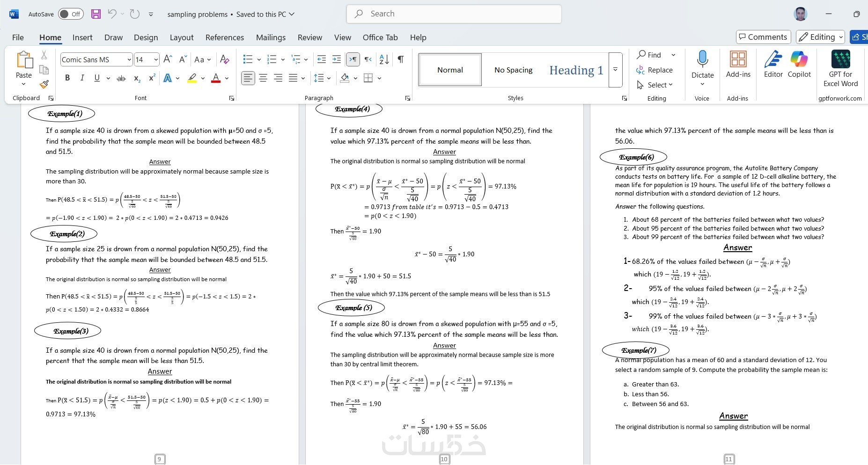Sort the selected text
Viewport: 868px width, 465px height.
384,59
